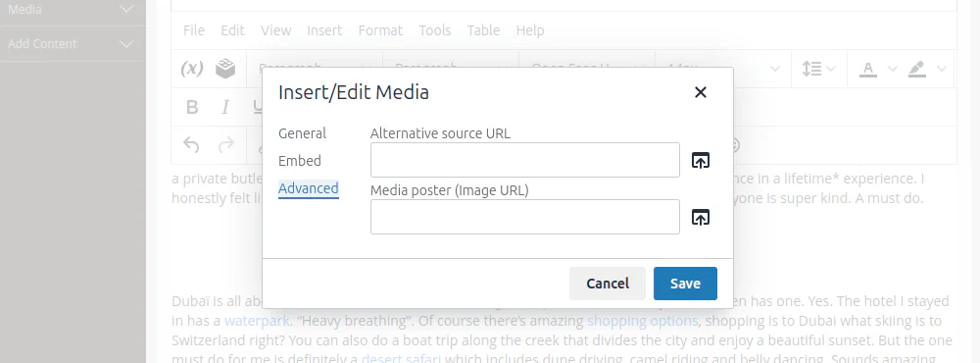
Task: Open the Format menu
Action: point(380,30)
